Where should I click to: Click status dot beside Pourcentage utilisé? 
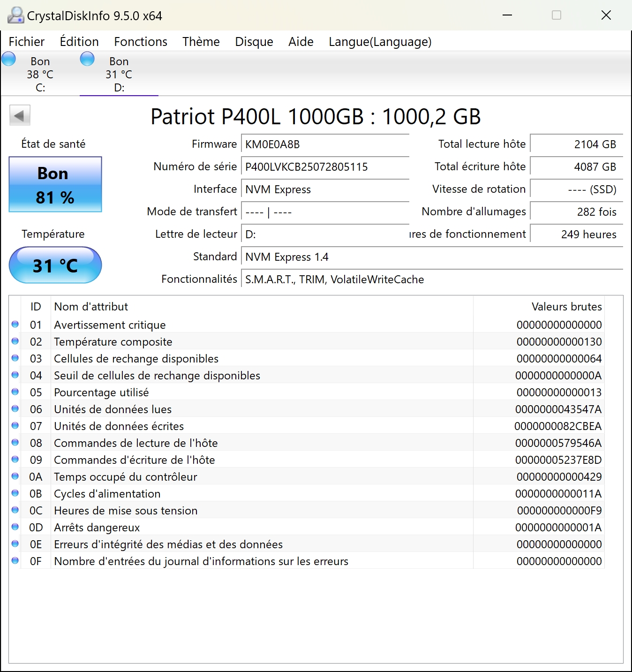point(15,392)
